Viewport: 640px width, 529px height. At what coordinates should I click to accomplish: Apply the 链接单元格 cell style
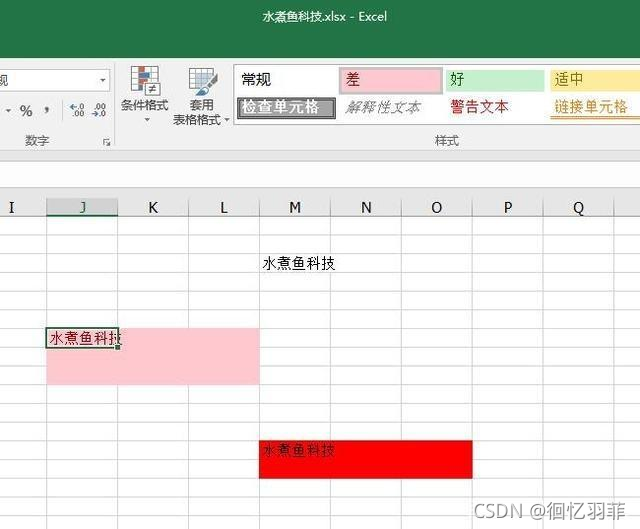[595, 107]
